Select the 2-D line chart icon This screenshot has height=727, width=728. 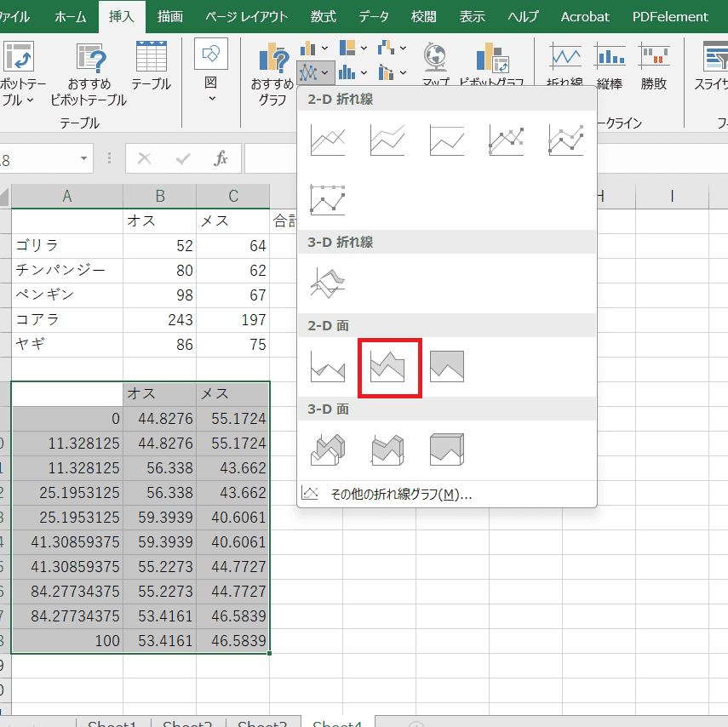[x=328, y=140]
